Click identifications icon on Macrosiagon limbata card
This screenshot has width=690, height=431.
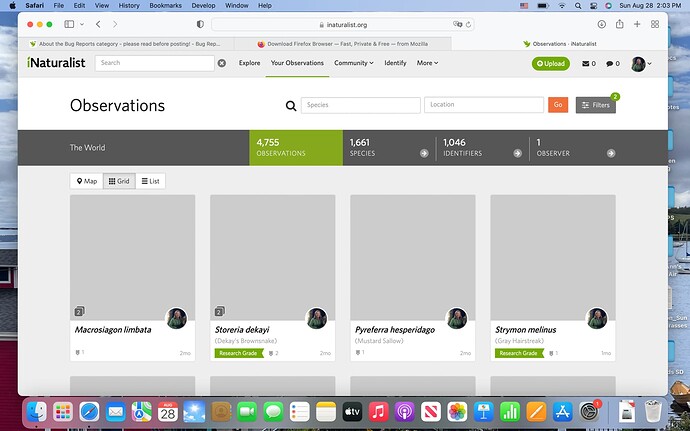(x=79, y=352)
